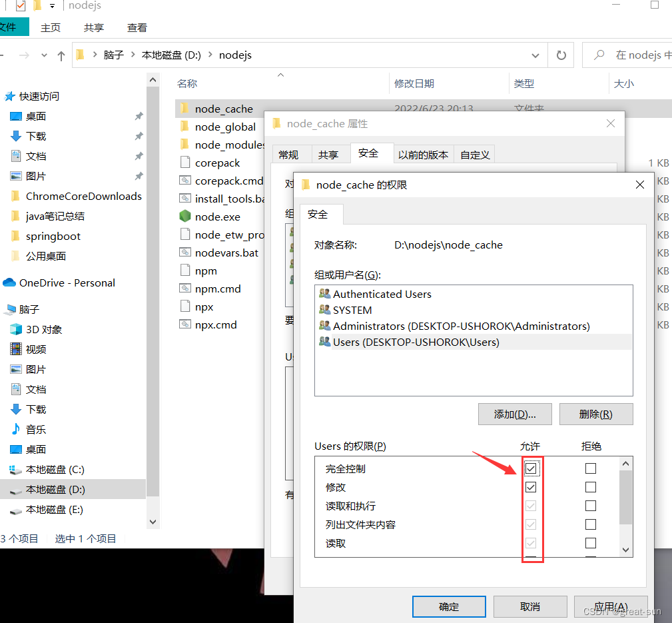
Task: Toggle Allow checkbox for 修改
Action: [531, 487]
